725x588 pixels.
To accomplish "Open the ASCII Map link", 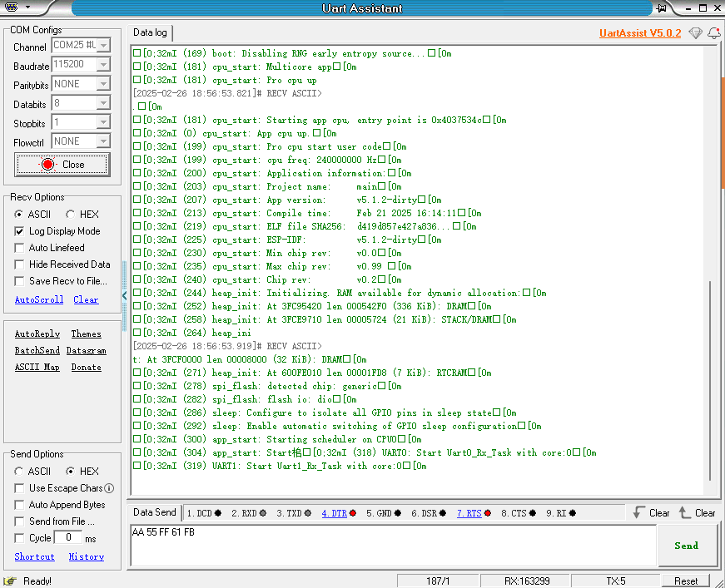I will click(37, 368).
